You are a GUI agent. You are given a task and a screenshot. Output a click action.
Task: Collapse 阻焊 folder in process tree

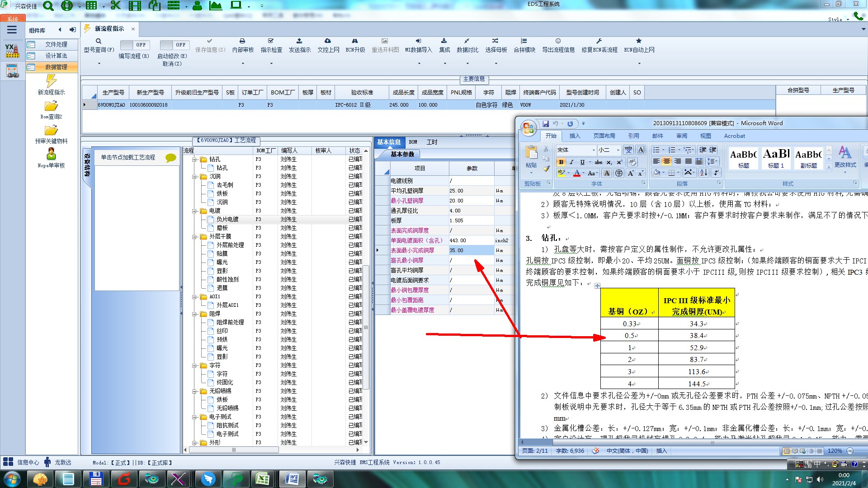click(x=194, y=314)
